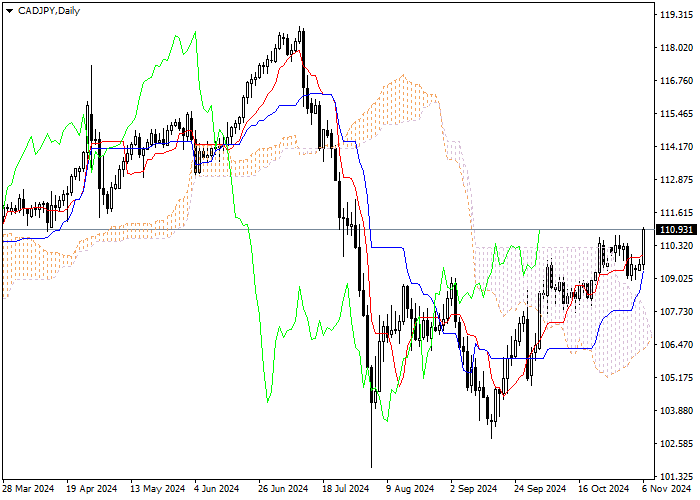Screen dimensions: 700x500
Task: Click the 18 Jul 2024 date label
Action: pyautogui.click(x=346, y=489)
